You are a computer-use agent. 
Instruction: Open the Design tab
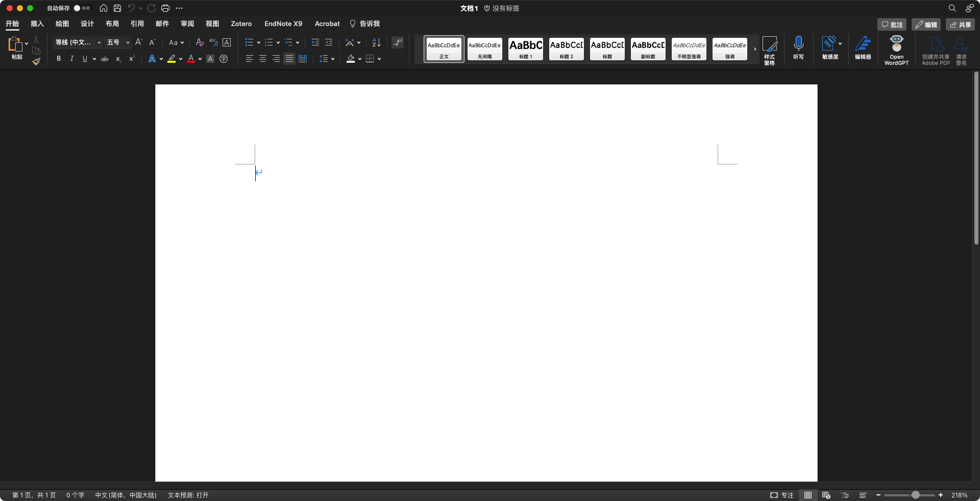87,23
